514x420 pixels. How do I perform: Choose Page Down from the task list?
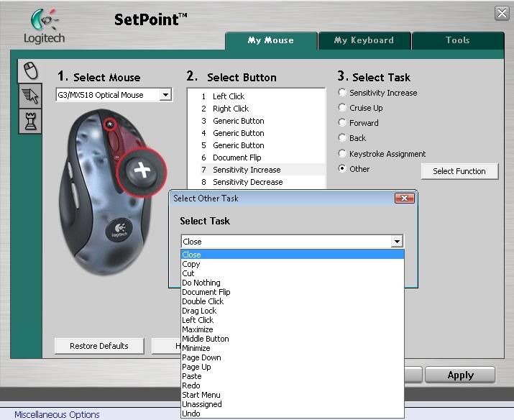coord(293,357)
